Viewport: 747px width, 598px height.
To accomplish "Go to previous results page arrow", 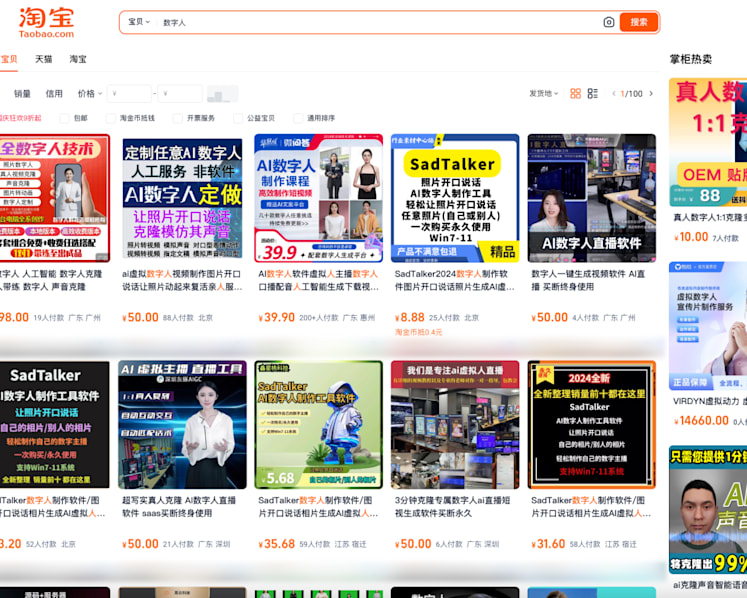I will (x=614, y=94).
